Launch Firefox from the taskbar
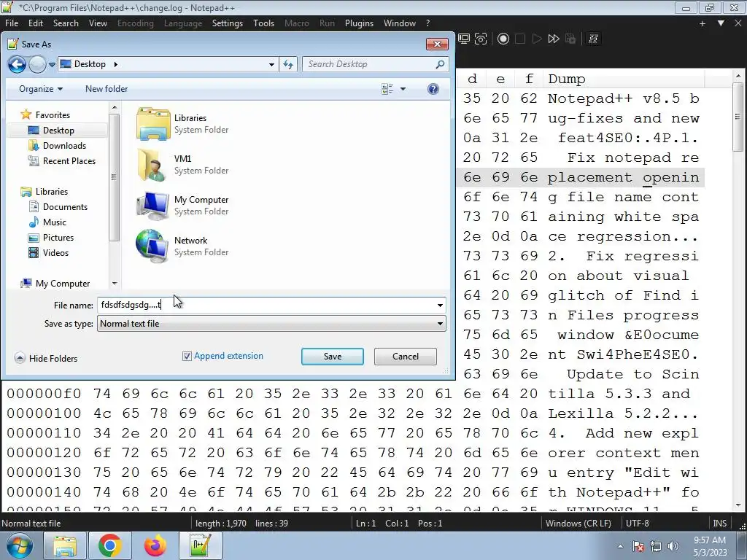 (155, 546)
